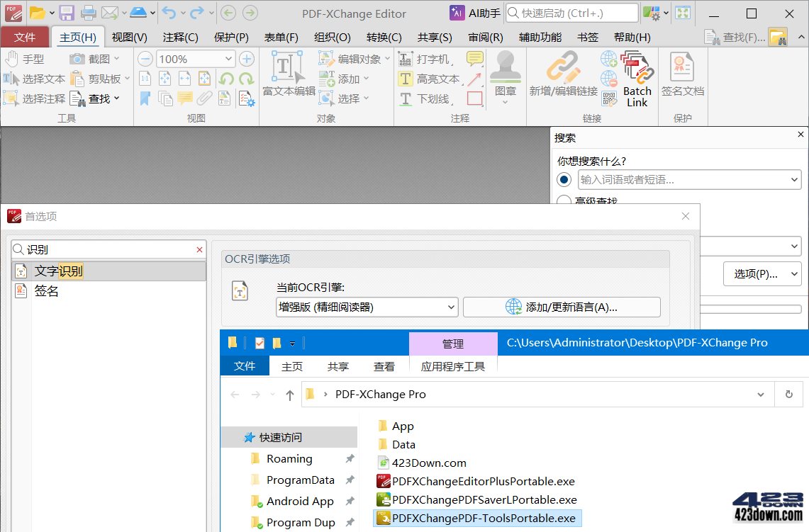Viewport: 809px width, 532px height.
Task: Click the zoom out minus icon
Action: (x=145, y=60)
